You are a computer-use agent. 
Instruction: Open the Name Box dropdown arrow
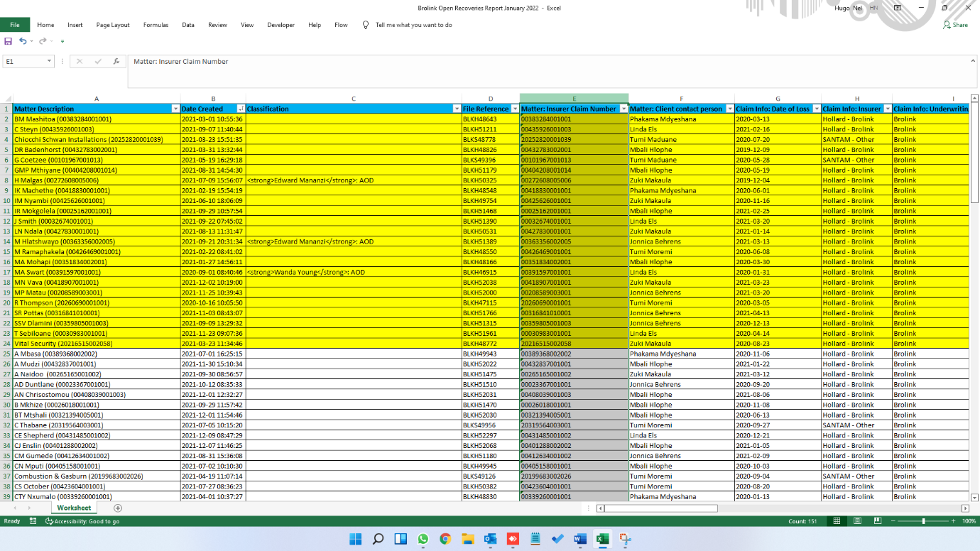pos(49,62)
